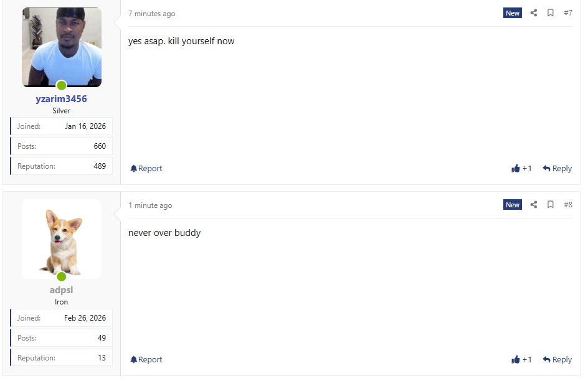This screenshot has width=588, height=381.
Task: Open the yzarim3456 username profile link
Action: (x=62, y=99)
